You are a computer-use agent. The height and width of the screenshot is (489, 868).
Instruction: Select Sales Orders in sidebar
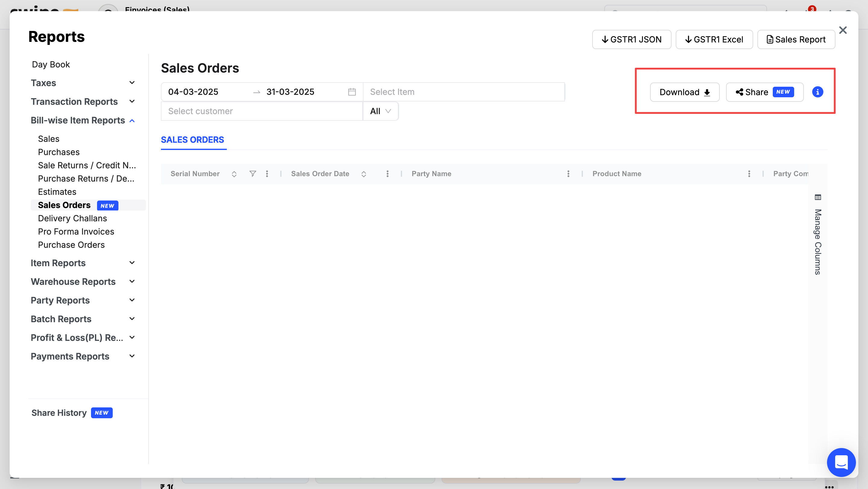pos(88,205)
